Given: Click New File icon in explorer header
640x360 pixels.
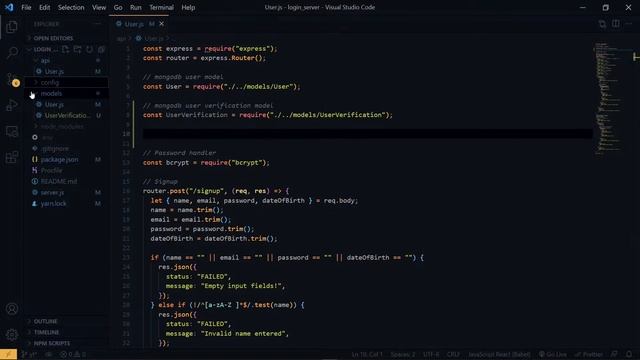Looking at the screenshot, I should [x=65, y=49].
